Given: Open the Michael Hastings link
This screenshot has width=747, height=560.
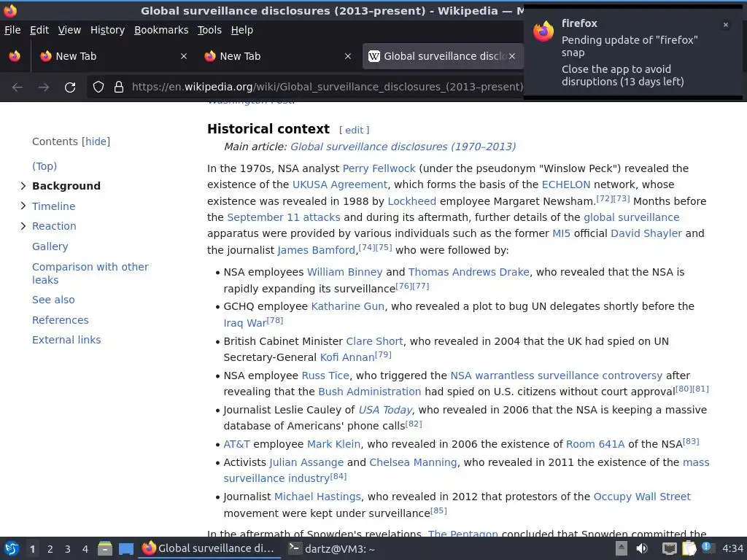Looking at the screenshot, I should pos(317,497).
